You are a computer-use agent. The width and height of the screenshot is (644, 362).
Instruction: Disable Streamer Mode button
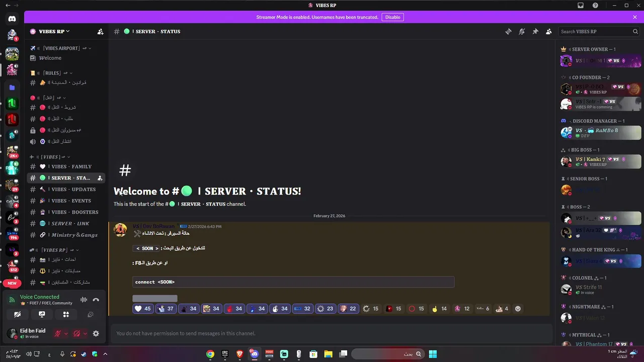click(392, 17)
